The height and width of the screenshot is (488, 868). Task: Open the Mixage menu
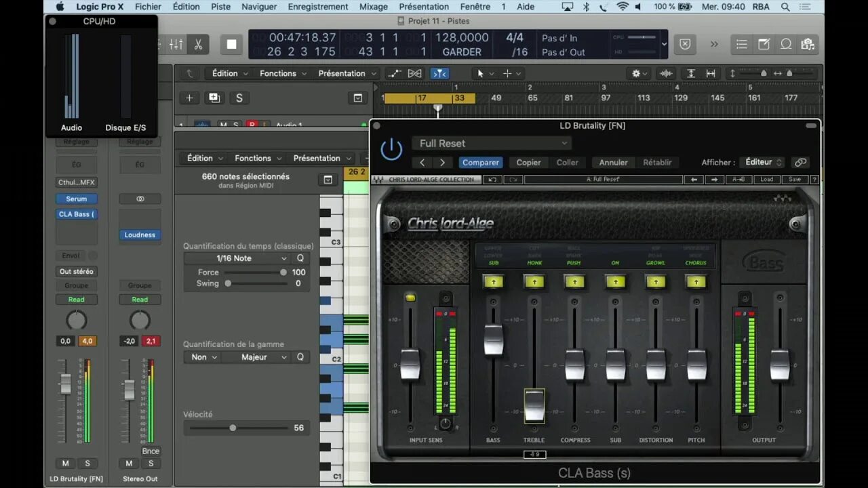[373, 7]
